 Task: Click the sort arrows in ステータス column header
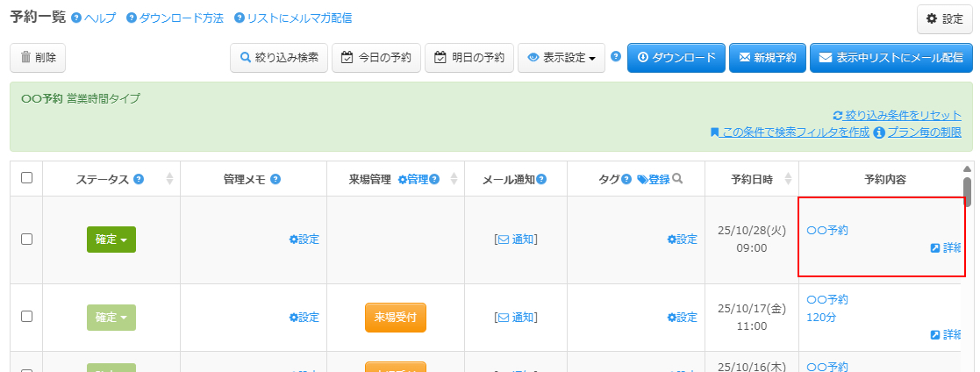[x=169, y=179]
